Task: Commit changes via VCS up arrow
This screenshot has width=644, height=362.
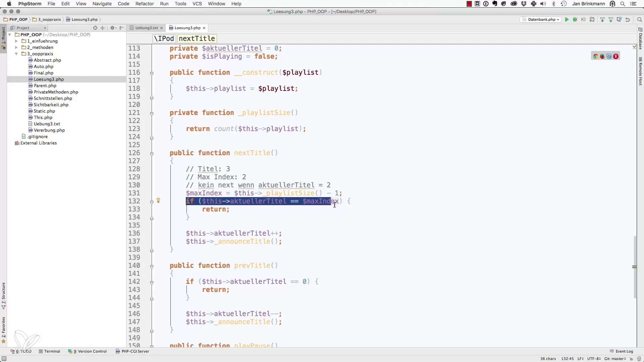Action: 611,19
